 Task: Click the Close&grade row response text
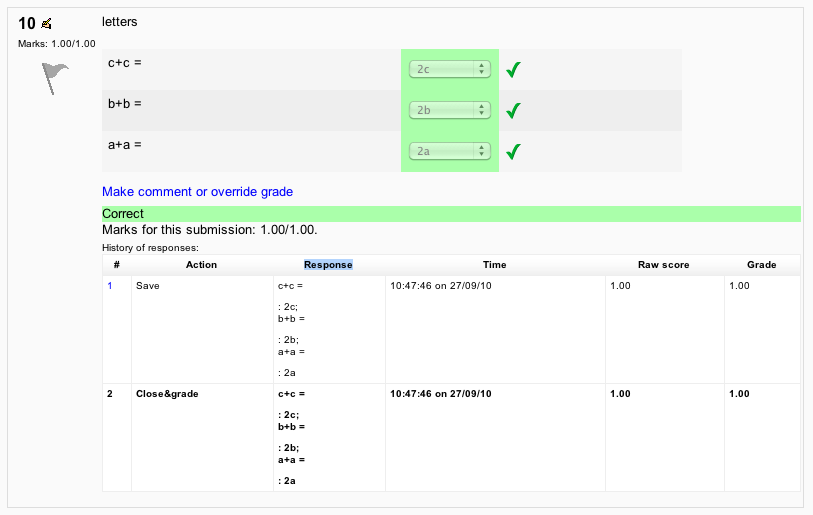291,437
